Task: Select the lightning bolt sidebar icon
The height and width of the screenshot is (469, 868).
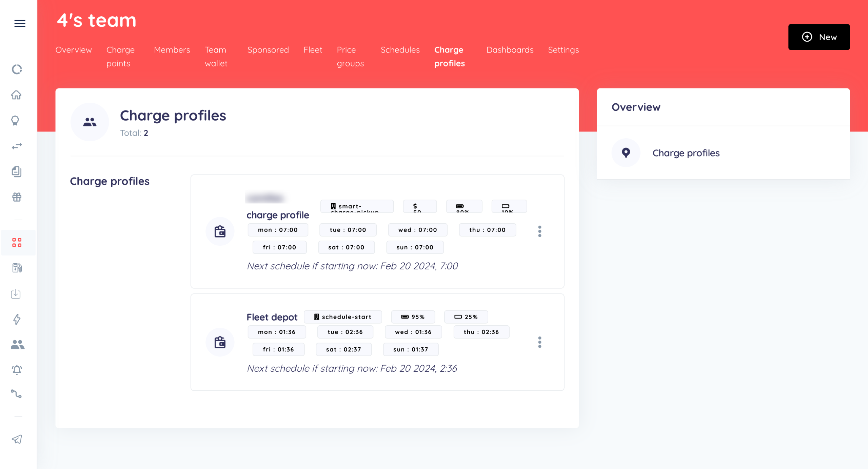Action: point(17,319)
